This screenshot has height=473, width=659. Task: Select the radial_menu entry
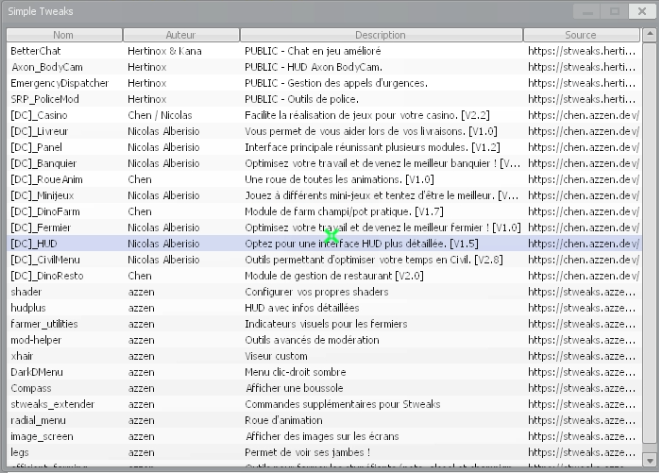click(37, 420)
